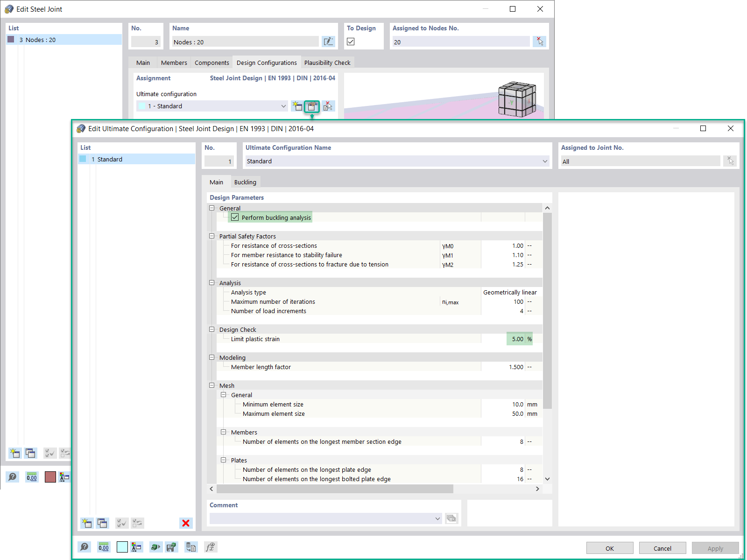Open units and decimal places settings
The image size is (747, 560).
coord(104,546)
